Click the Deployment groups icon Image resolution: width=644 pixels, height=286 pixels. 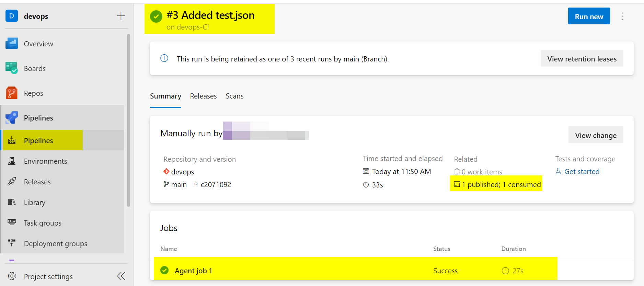[x=12, y=243]
